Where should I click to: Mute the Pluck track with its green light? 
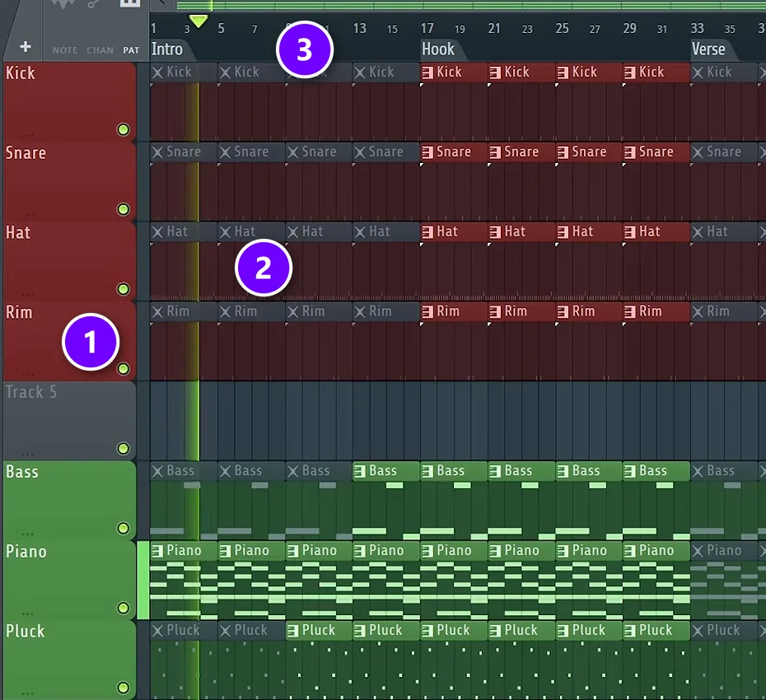(123, 688)
